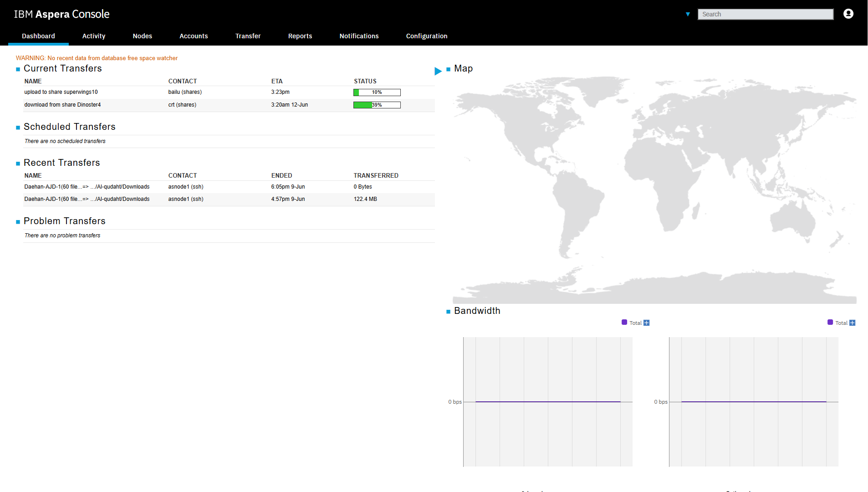Click the '122.4 MB' transferred value

click(365, 199)
